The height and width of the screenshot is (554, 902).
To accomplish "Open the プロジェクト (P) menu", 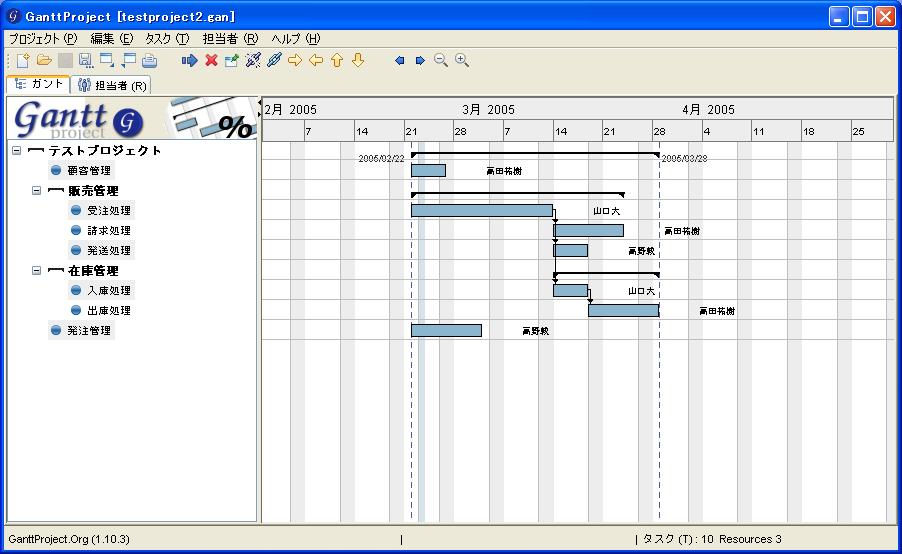I will coord(42,39).
